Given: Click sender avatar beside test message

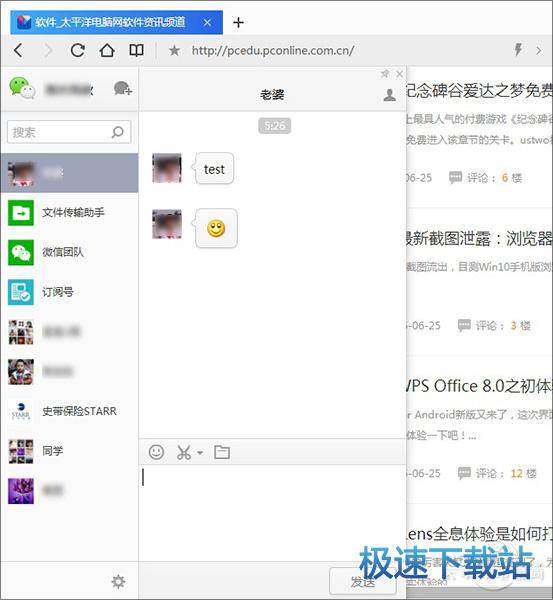Looking at the screenshot, I should coord(167,168).
